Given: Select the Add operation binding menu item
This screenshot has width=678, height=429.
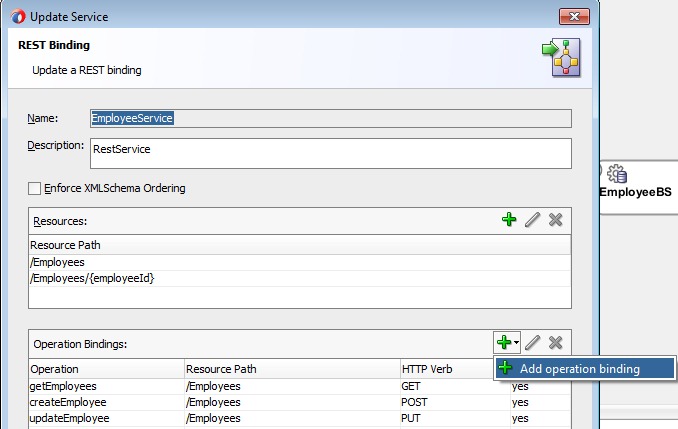Looking at the screenshot, I should [585, 368].
